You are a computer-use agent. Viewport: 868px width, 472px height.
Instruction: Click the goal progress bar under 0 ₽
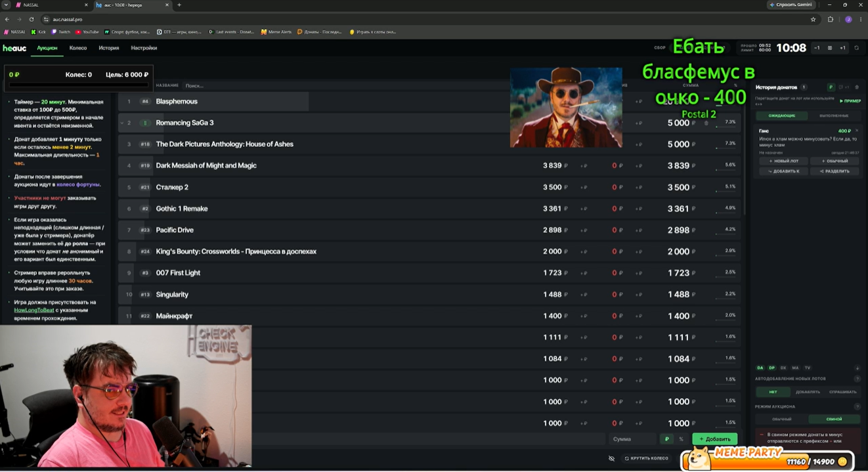pyautogui.click(x=79, y=84)
